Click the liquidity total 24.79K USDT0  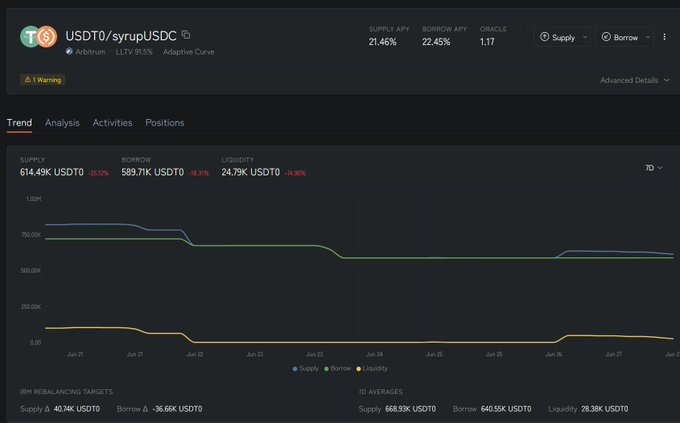click(251, 172)
